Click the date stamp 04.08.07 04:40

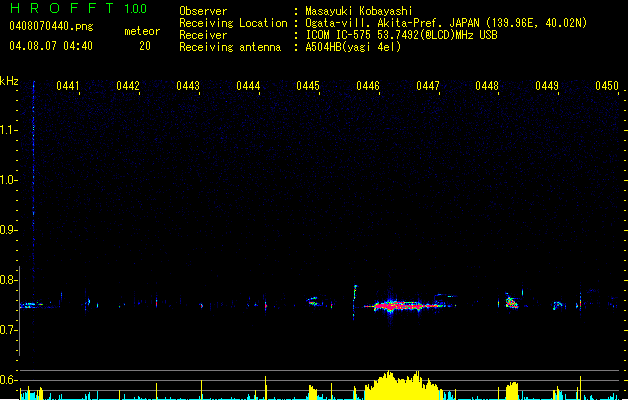[x=51, y=46]
